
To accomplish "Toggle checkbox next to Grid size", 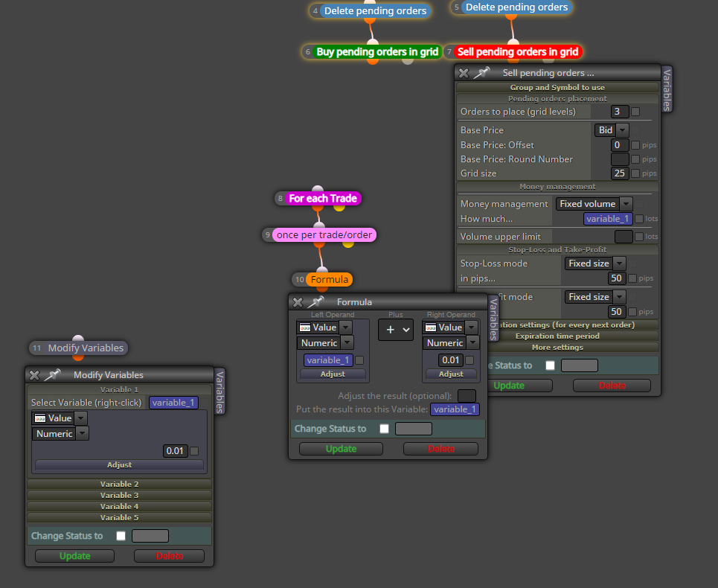I will click(635, 173).
